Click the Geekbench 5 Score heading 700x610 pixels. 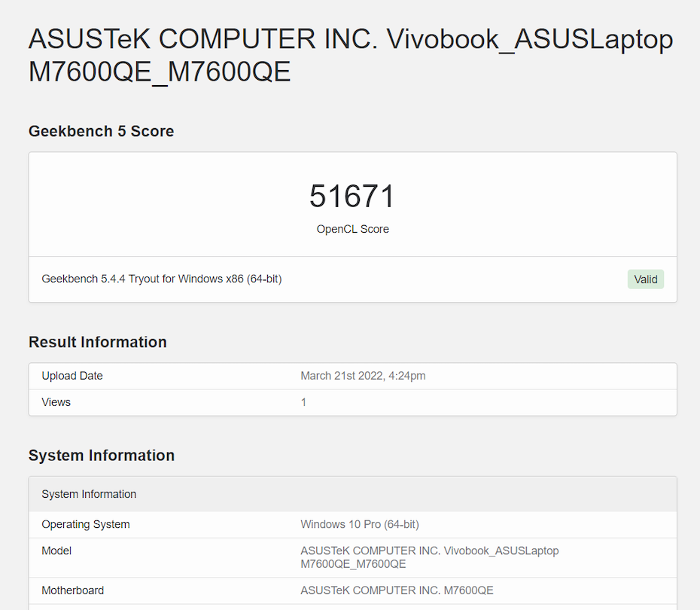(101, 131)
